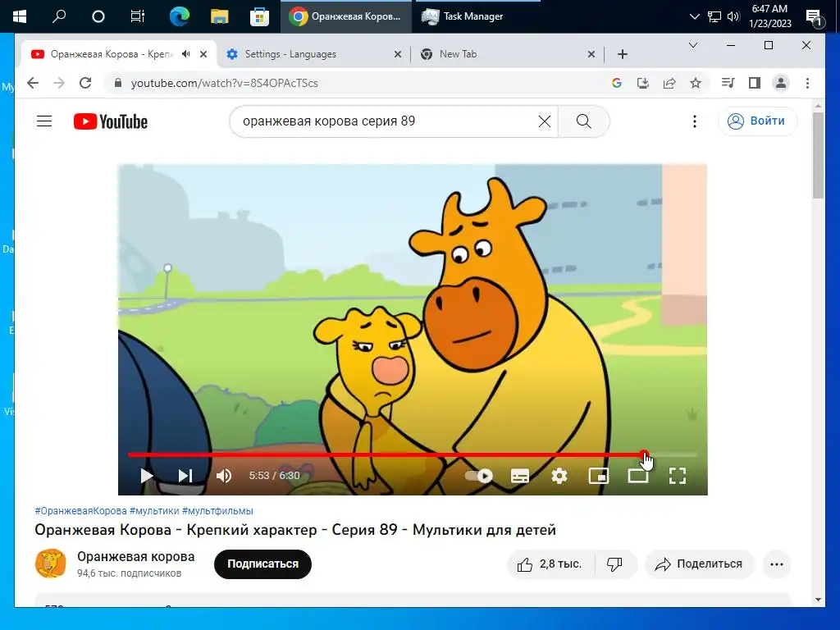Screen dimensions: 840x630
Task: Close the Settings - Languages tab
Action: 398,54
